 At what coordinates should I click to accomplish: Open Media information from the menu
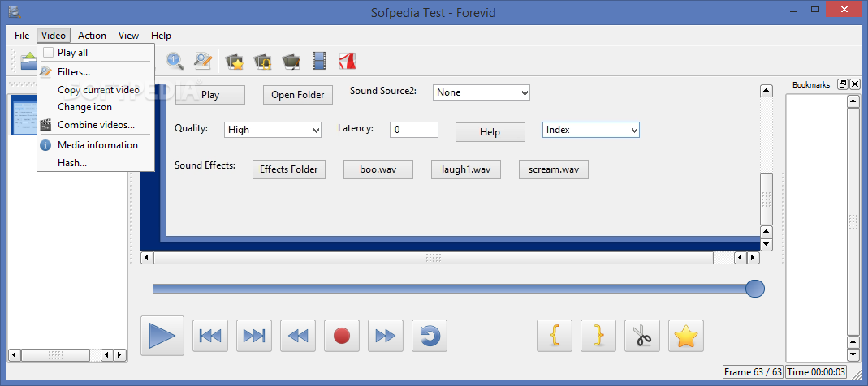[x=96, y=145]
